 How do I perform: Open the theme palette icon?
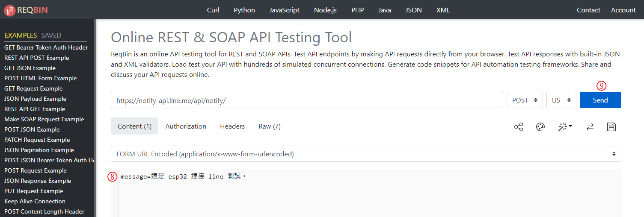click(540, 127)
